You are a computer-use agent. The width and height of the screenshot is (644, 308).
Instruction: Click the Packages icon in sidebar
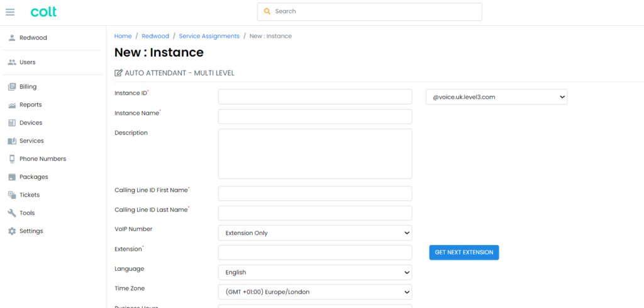coord(12,177)
